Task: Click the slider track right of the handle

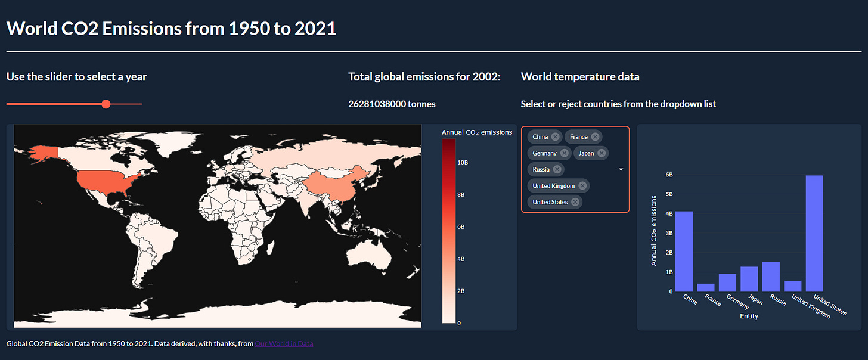Action: 126,104
